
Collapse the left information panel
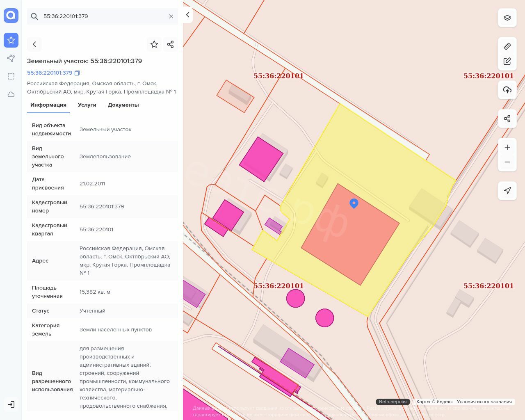(187, 15)
